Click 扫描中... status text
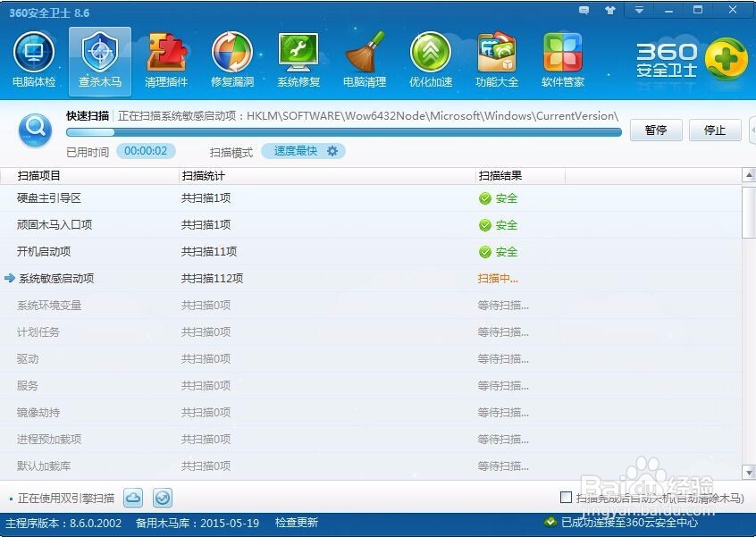This screenshot has width=756, height=537. (498, 279)
